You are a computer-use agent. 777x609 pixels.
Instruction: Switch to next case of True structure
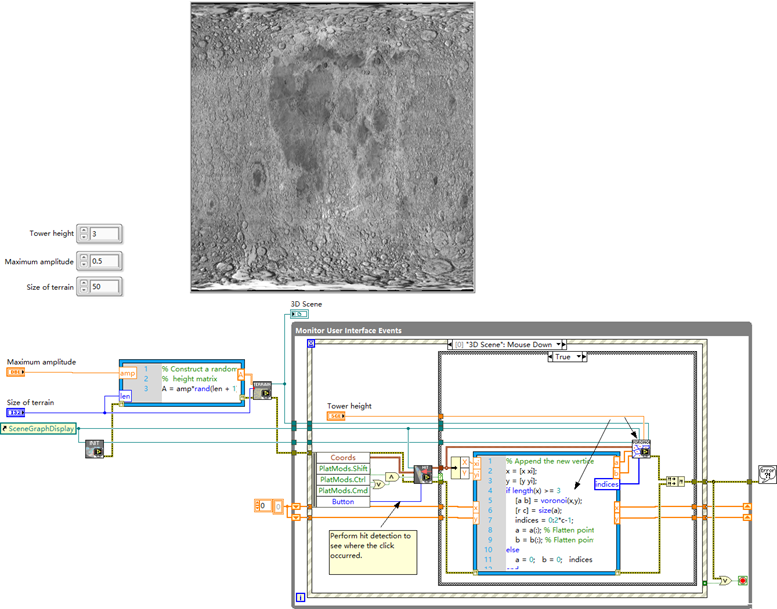(584, 357)
